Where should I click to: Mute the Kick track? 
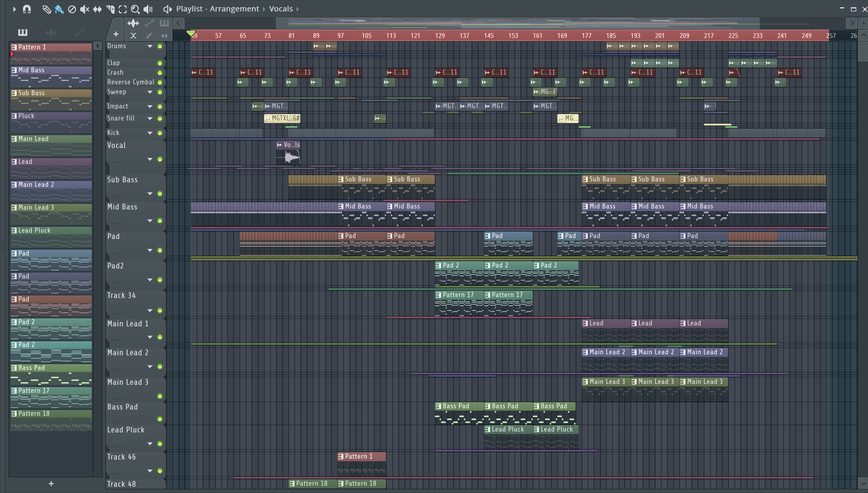coord(160,133)
